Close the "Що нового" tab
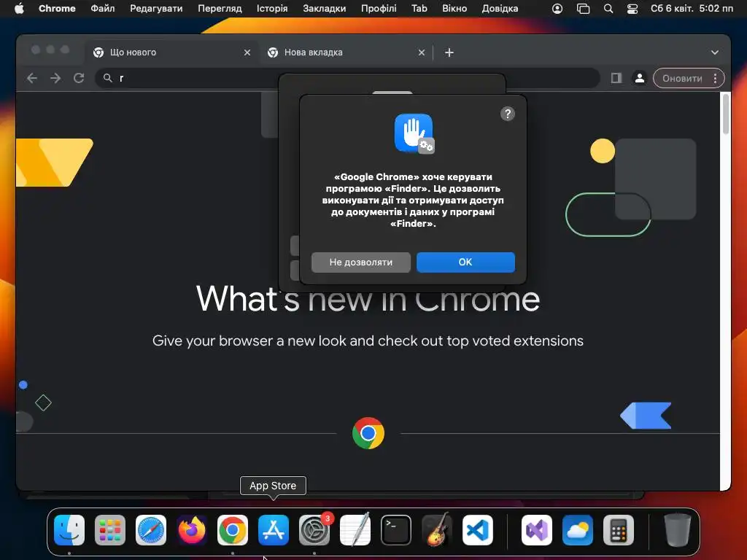The width and height of the screenshot is (747, 560). tap(247, 52)
